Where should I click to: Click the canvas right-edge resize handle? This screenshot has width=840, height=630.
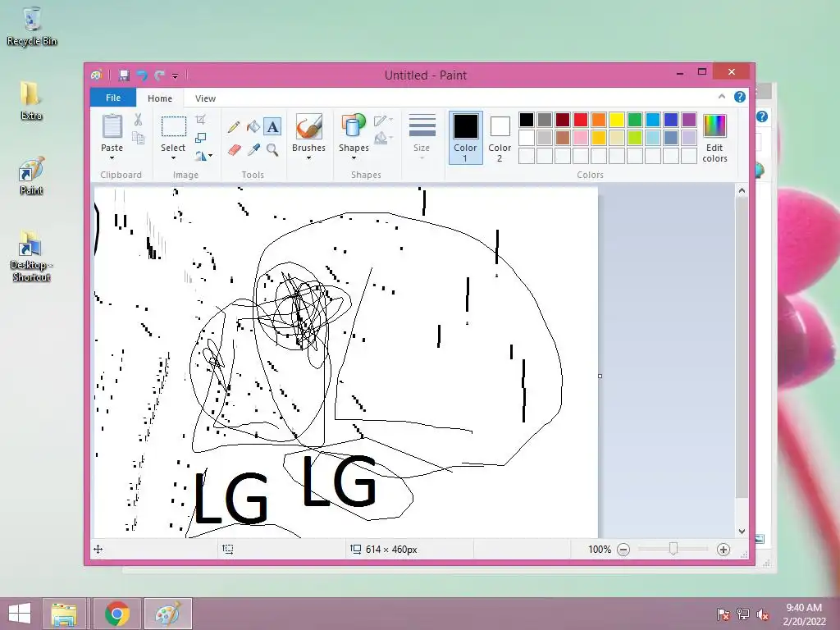[600, 376]
